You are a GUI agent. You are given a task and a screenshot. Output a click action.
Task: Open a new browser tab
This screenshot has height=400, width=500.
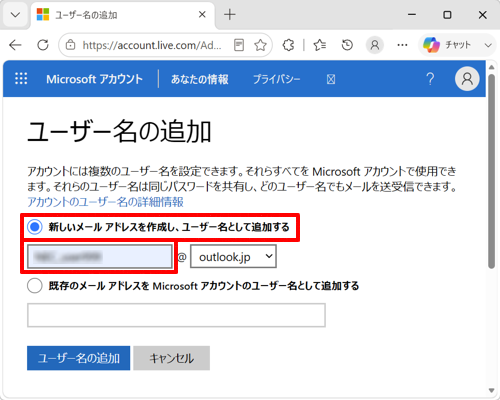[x=230, y=15]
